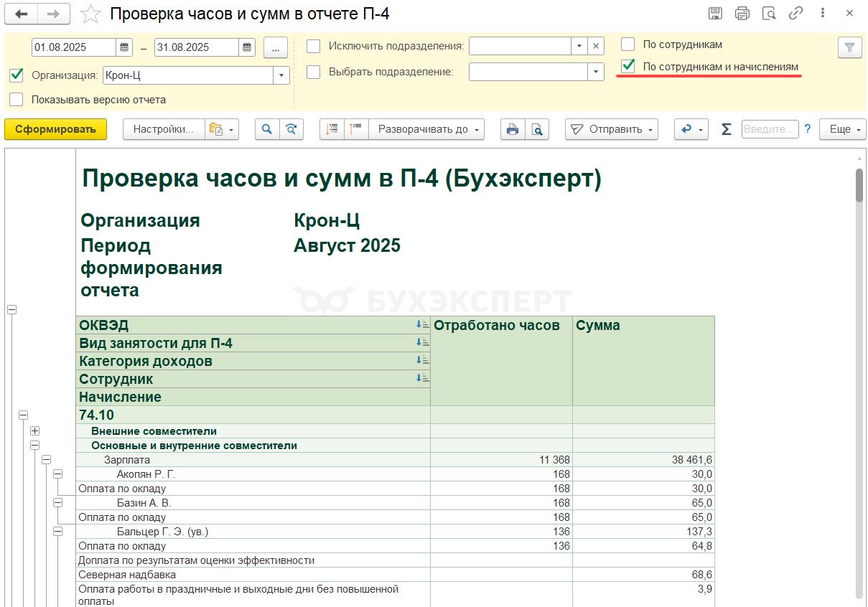The image size is (868, 607).
Task: Click the copy link (chain) icon
Action: [795, 14]
